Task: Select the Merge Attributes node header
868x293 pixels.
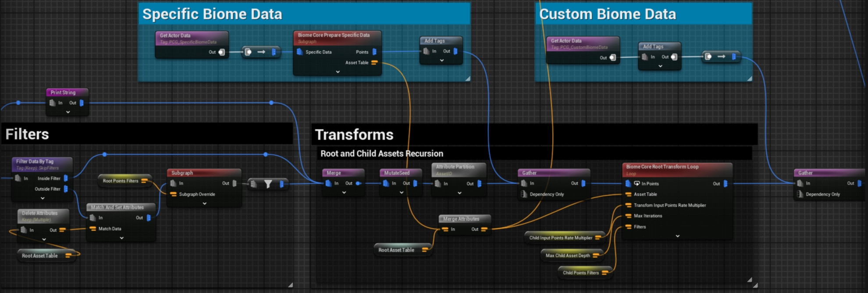Action: (x=461, y=219)
